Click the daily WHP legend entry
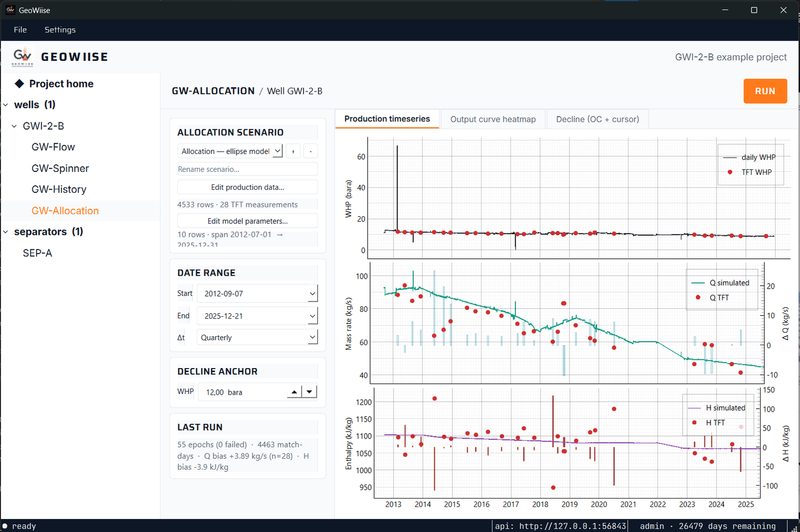 click(749, 157)
